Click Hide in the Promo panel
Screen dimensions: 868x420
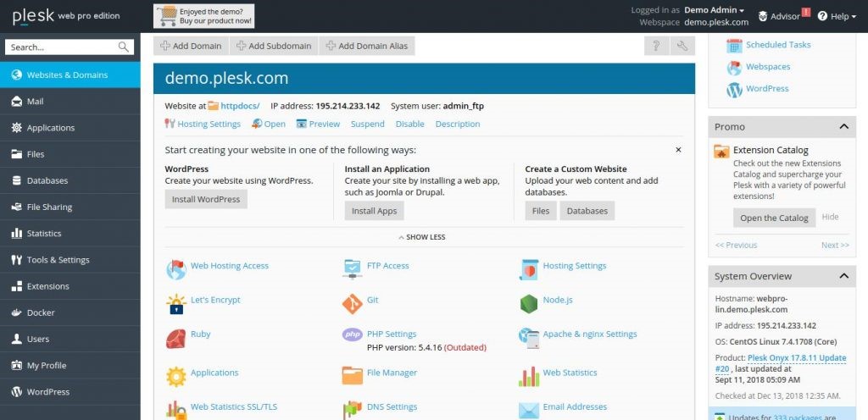(x=831, y=217)
